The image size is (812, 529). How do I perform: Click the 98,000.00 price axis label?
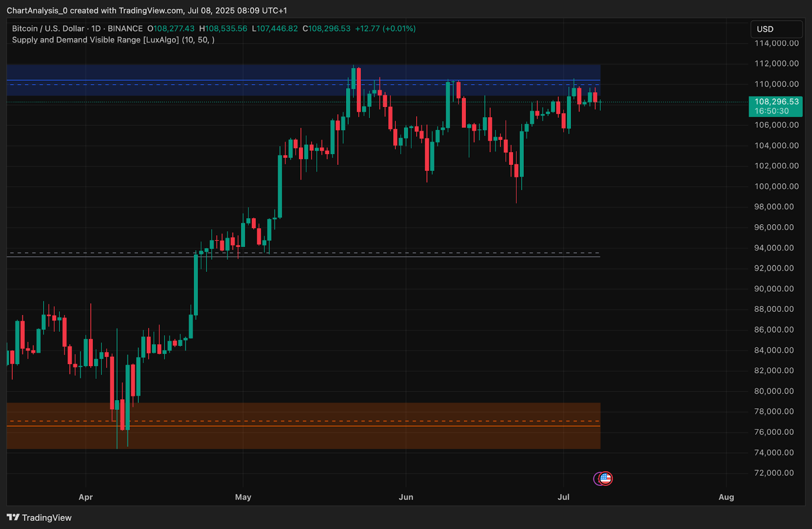[x=774, y=207]
